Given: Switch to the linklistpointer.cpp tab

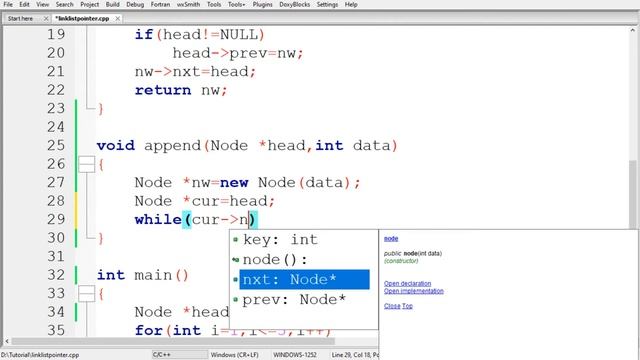Looking at the screenshot, I should (x=83, y=18).
